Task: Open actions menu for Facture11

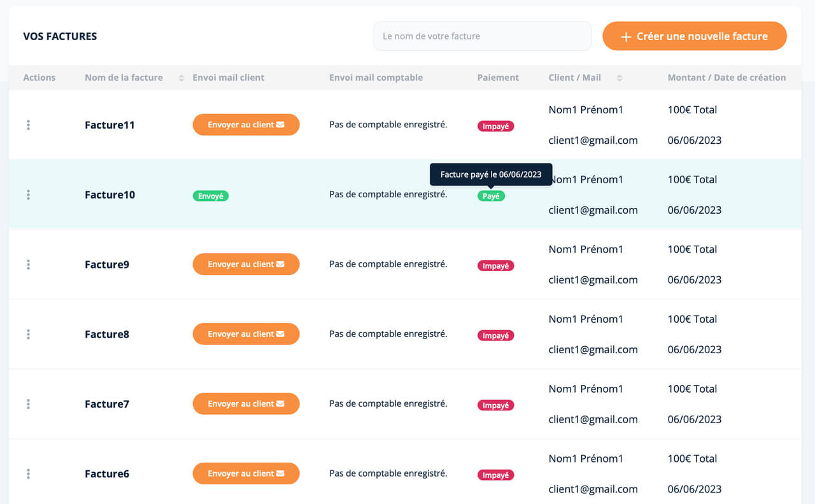Action: [28, 125]
